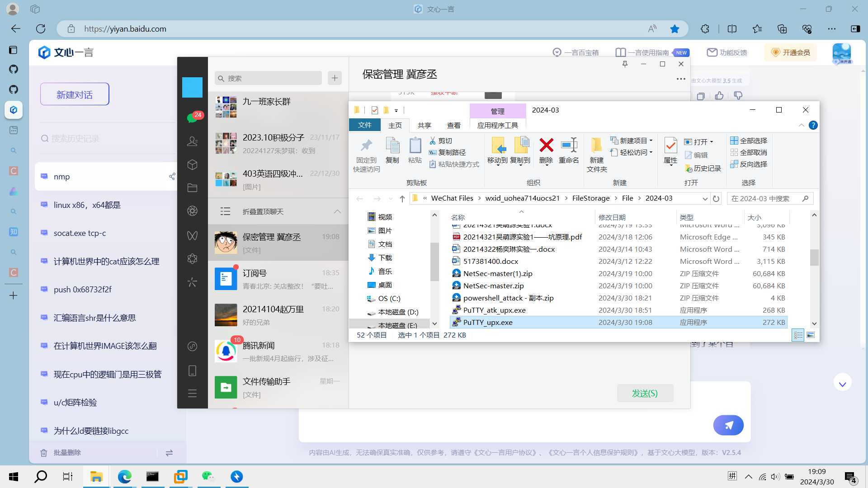This screenshot has width=868, height=488.
Task: Click the blue send arrow button
Action: coord(728,425)
